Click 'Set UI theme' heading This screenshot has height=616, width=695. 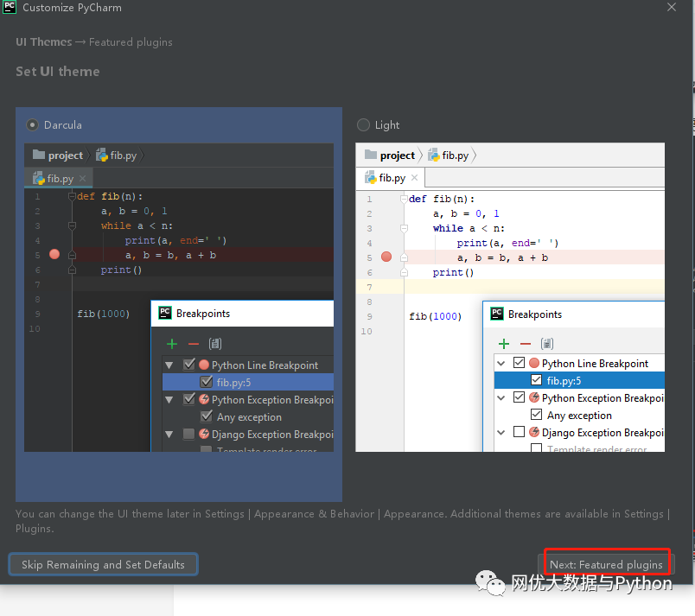point(58,72)
